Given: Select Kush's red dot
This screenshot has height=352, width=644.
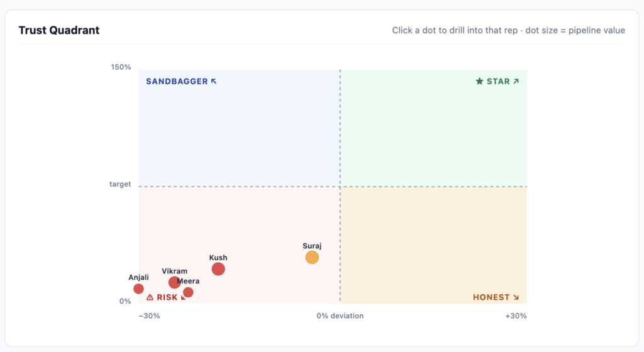Looking at the screenshot, I should point(218,269).
